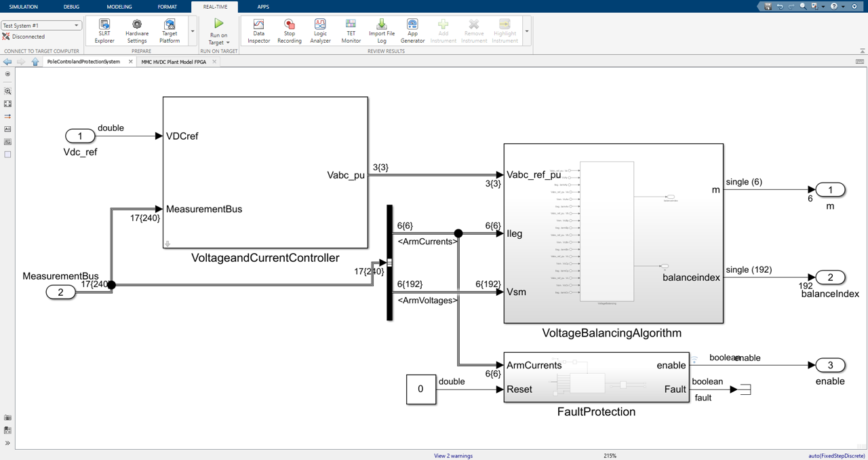Save the model from the title bar
Viewport: 868px width, 460px height.
tap(768, 6)
